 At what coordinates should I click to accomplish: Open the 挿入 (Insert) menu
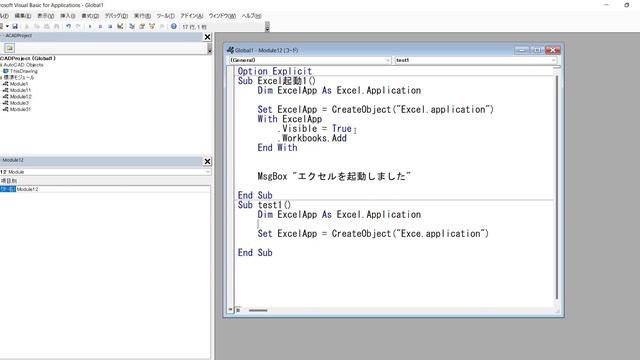(68, 16)
